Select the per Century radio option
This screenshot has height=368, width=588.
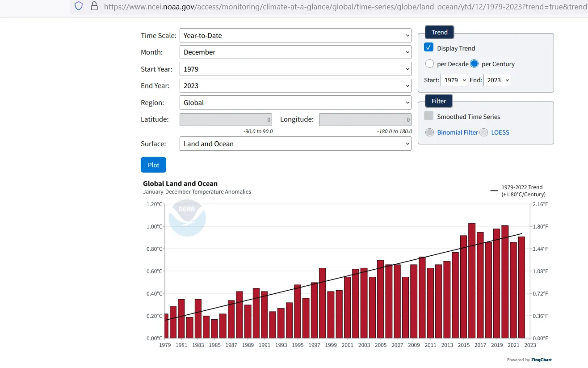pyautogui.click(x=474, y=63)
